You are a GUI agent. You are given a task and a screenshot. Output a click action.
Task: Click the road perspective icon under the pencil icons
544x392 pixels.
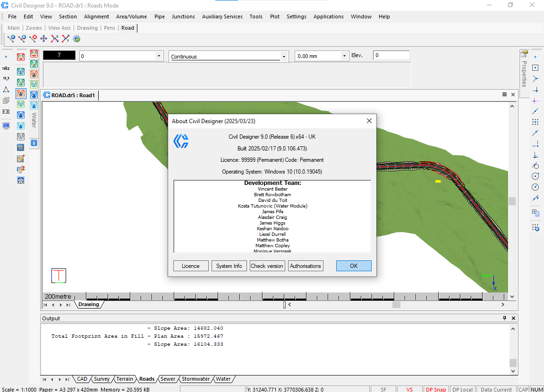(x=21, y=180)
